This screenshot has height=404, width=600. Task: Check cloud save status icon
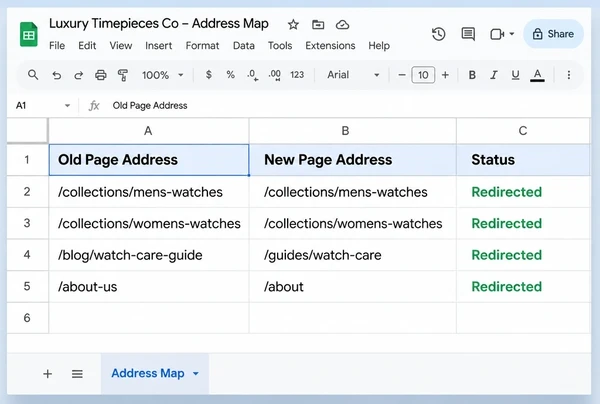point(342,25)
